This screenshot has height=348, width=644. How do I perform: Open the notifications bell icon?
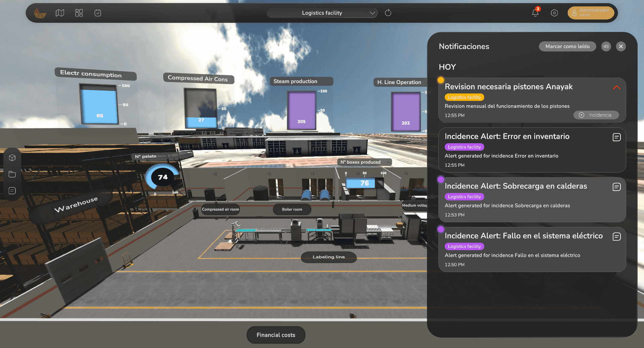535,12
